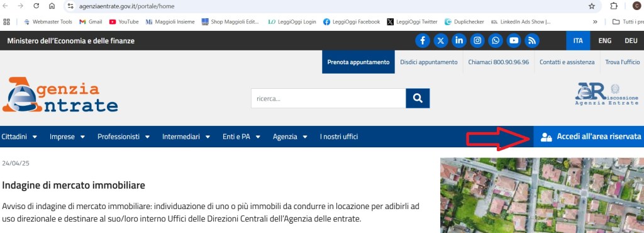Open YouTube bookmark in bookmarks bar
Image resolution: width=644 pixels, height=233 pixels.
(x=124, y=22)
